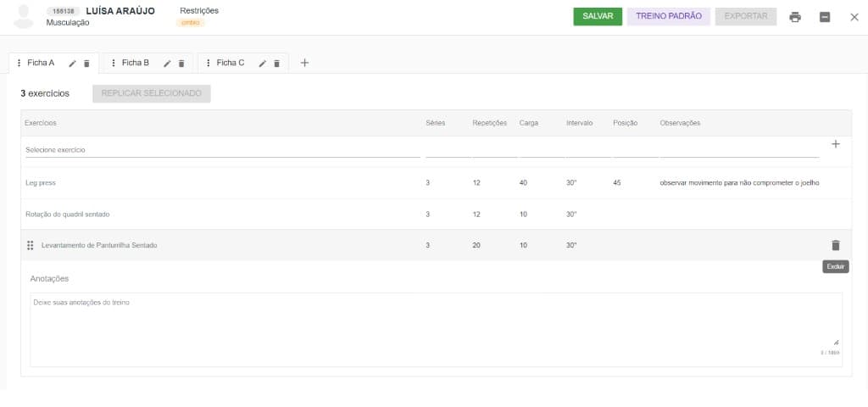The image size is (868, 407).
Task: Click the Carga input in the new exercise row
Action: [x=542, y=150]
